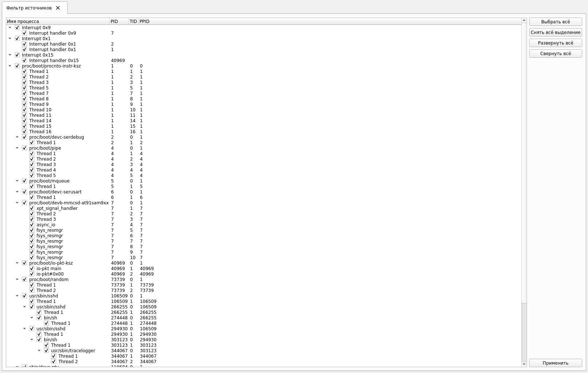Click Развернуть всё to expand tree
588x373 pixels.
555,43
